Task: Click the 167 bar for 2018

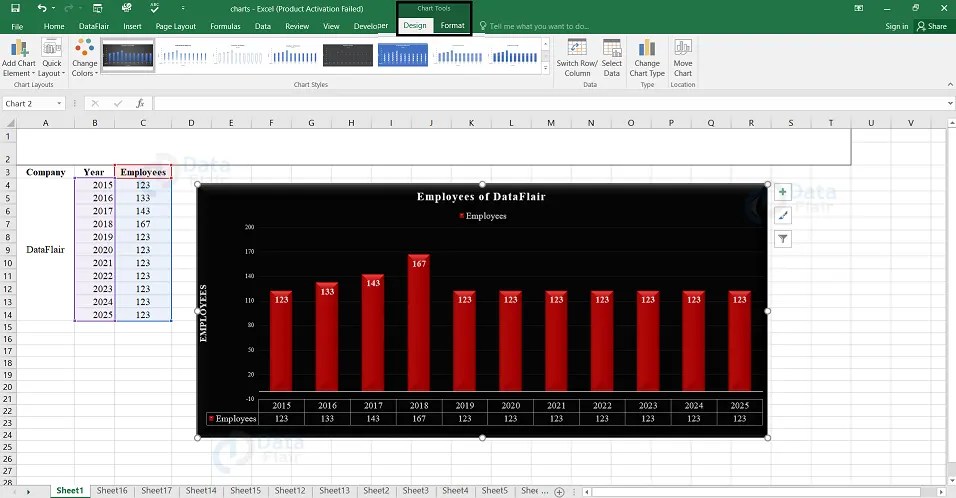Action: [419, 323]
